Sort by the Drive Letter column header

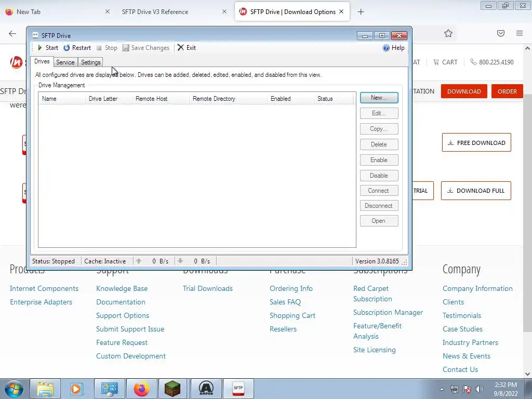[x=109, y=99]
